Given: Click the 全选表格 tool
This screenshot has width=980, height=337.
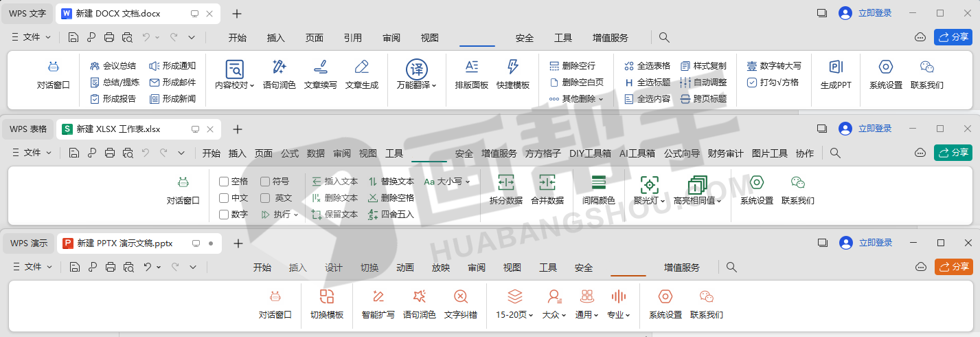Looking at the screenshot, I should [x=647, y=66].
